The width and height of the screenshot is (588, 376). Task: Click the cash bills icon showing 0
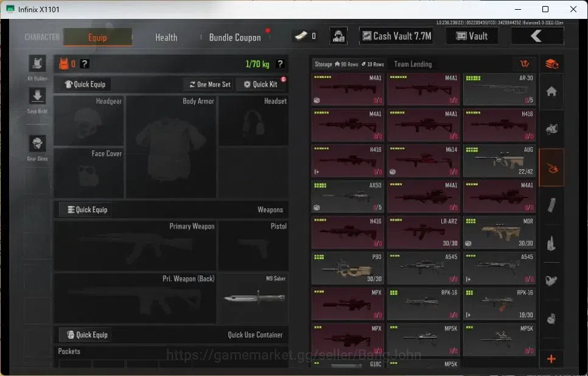(x=301, y=36)
